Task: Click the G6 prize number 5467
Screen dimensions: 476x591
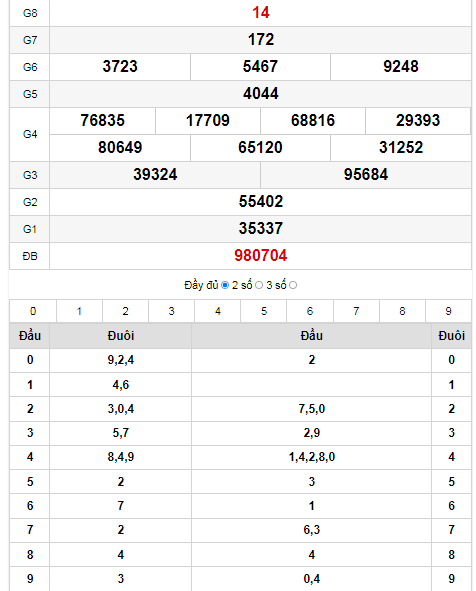Action: (260, 66)
